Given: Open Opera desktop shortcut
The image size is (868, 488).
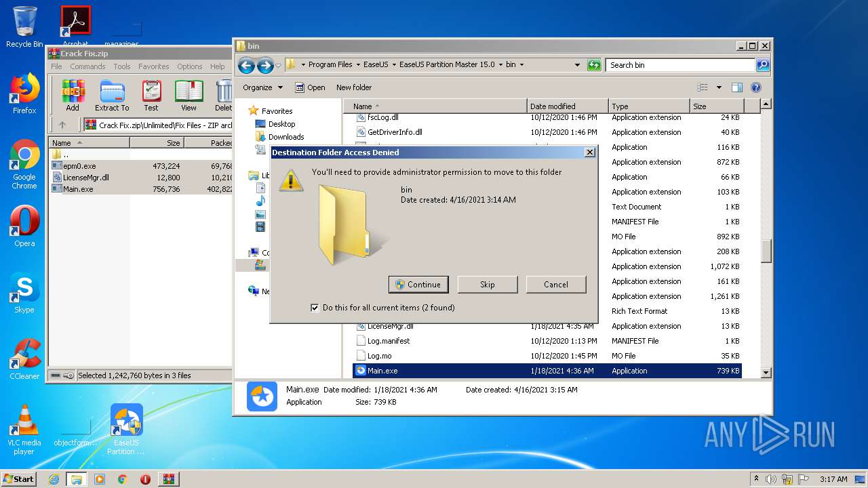Looking at the screenshot, I should (x=24, y=226).
